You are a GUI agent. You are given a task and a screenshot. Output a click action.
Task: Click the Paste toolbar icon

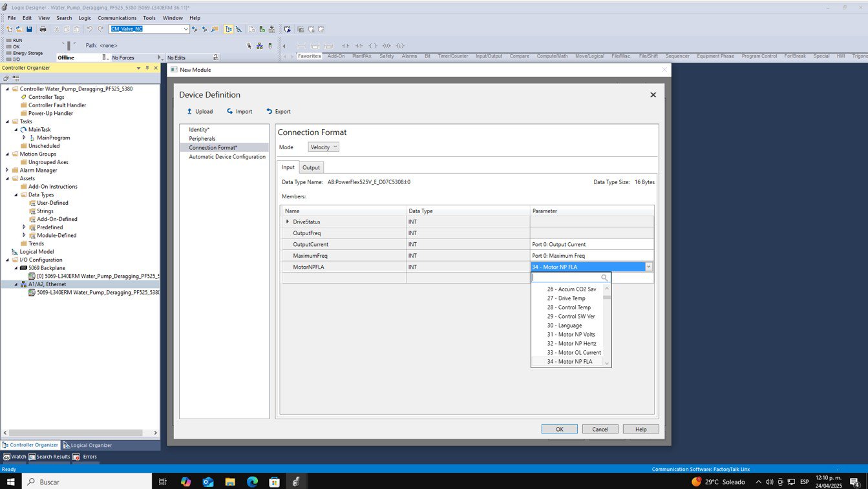click(x=76, y=29)
